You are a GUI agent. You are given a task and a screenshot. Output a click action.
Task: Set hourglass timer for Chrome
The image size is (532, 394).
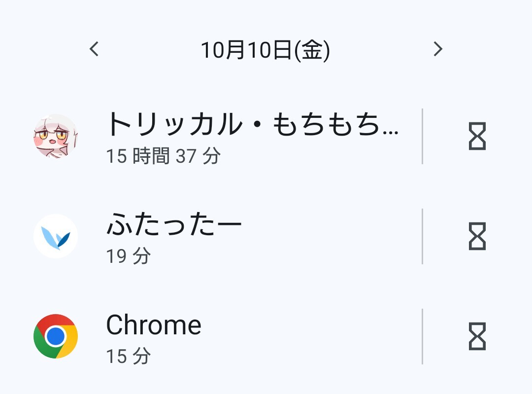(x=477, y=336)
